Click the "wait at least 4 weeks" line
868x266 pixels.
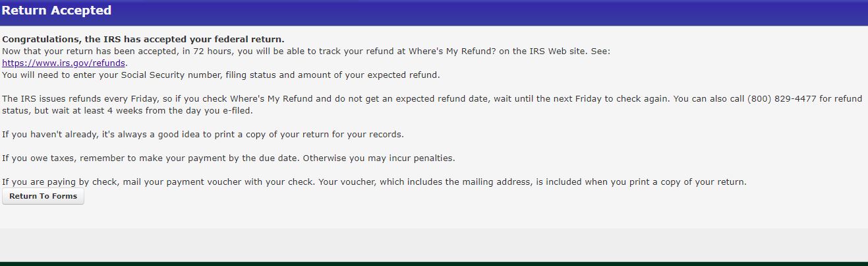coord(127,111)
